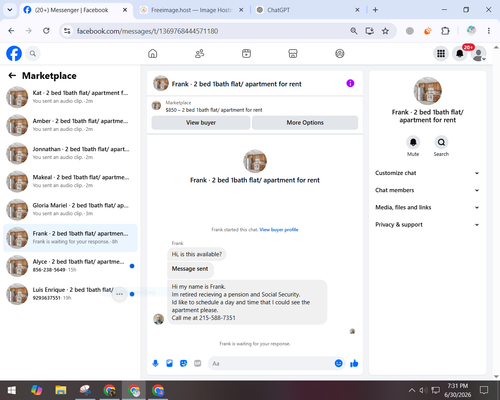
Task: Open notifications bell with 20+ badge
Action: 460,53
